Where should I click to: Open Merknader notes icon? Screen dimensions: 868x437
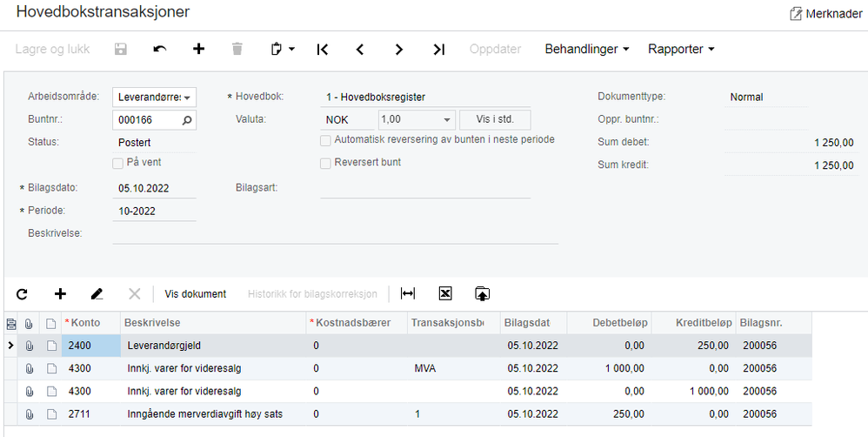click(796, 14)
